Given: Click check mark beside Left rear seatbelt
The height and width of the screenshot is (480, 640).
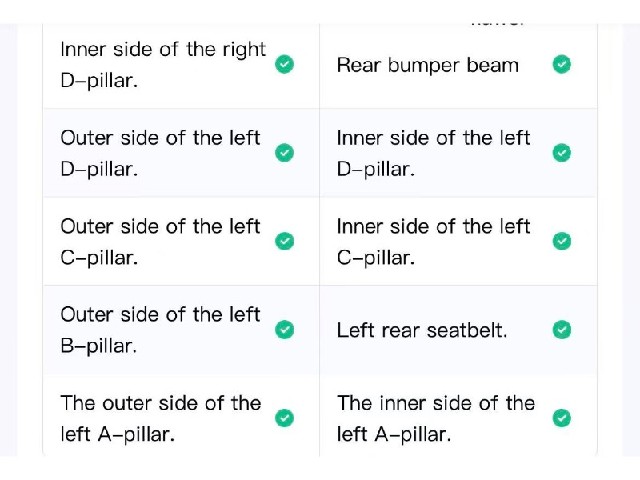Looking at the screenshot, I should pyautogui.click(x=562, y=330).
